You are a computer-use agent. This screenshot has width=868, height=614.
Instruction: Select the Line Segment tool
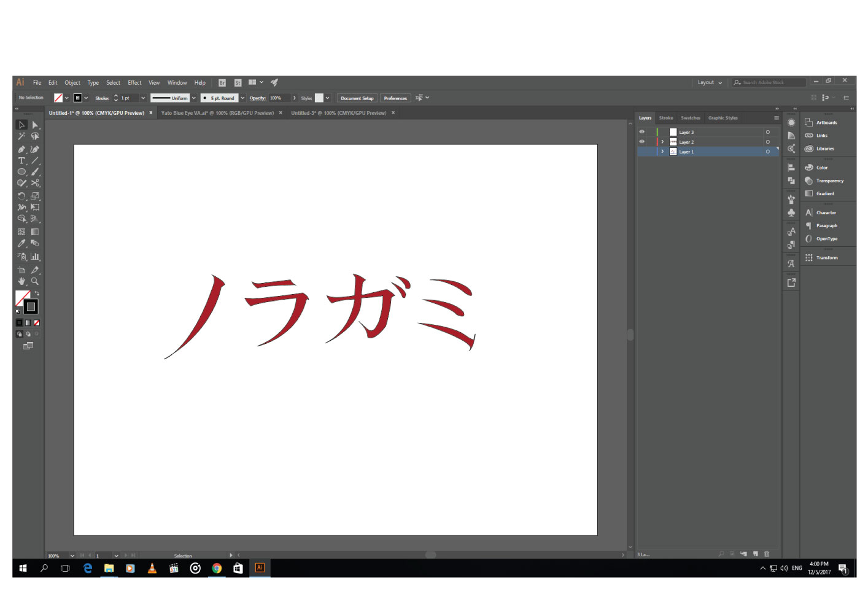pos(35,160)
